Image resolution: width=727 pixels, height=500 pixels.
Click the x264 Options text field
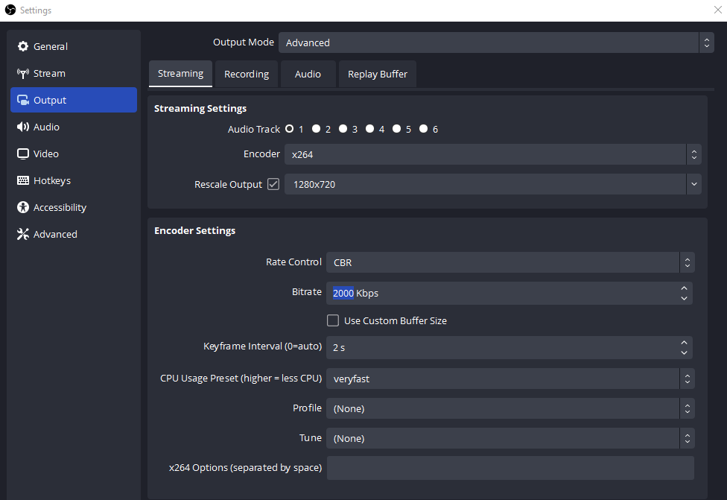pyautogui.click(x=509, y=468)
